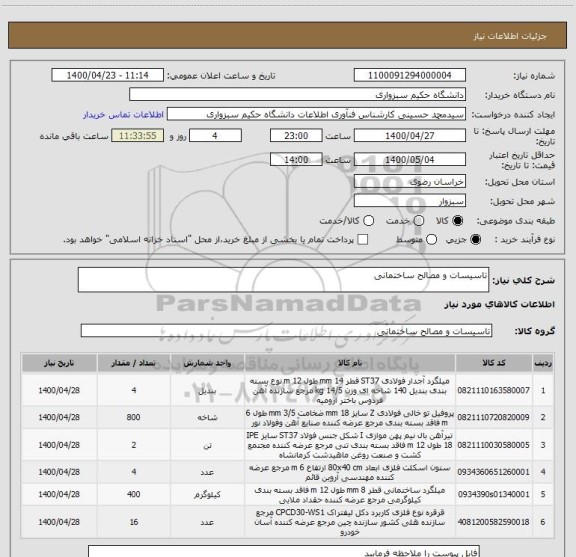Click the تاریخ نیاز column header
This screenshot has height=557, width=576.
59,363
